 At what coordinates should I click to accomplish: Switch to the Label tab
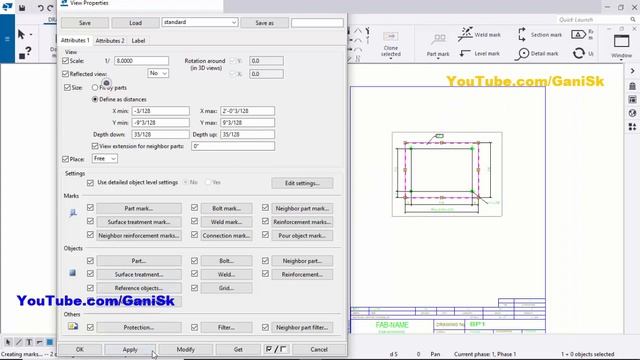click(x=138, y=40)
